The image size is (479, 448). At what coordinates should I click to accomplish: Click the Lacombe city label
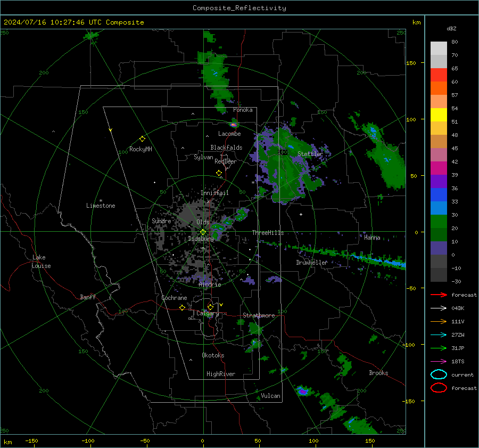point(229,134)
